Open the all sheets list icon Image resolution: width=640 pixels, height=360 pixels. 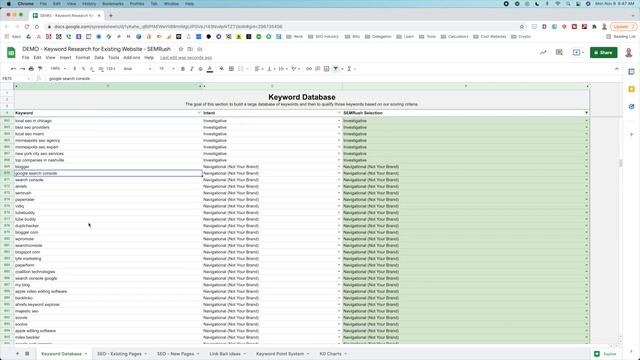pos(27,354)
